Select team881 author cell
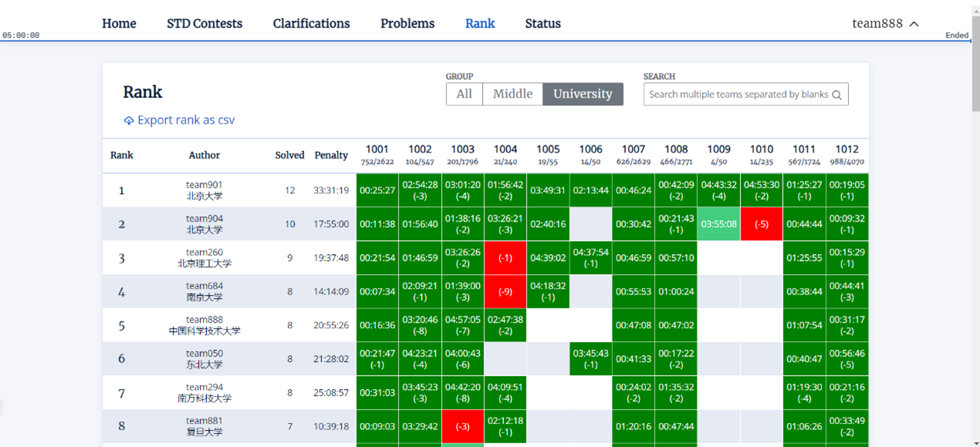The width and height of the screenshot is (980, 447). click(x=204, y=426)
